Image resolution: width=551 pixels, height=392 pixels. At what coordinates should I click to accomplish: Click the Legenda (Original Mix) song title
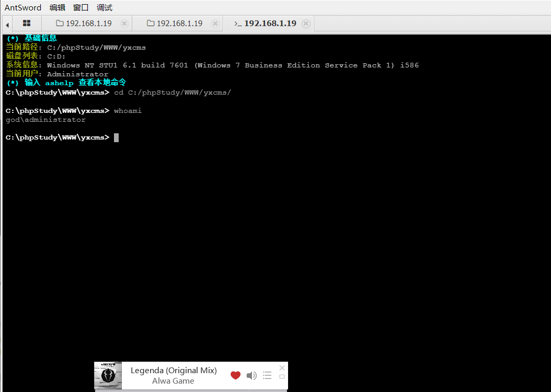click(174, 370)
